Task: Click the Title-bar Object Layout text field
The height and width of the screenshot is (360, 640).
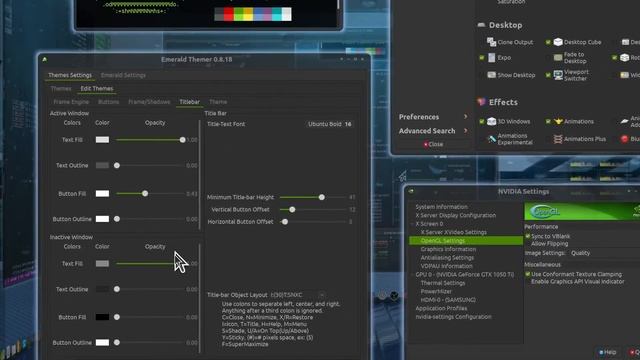Action: tap(293, 295)
